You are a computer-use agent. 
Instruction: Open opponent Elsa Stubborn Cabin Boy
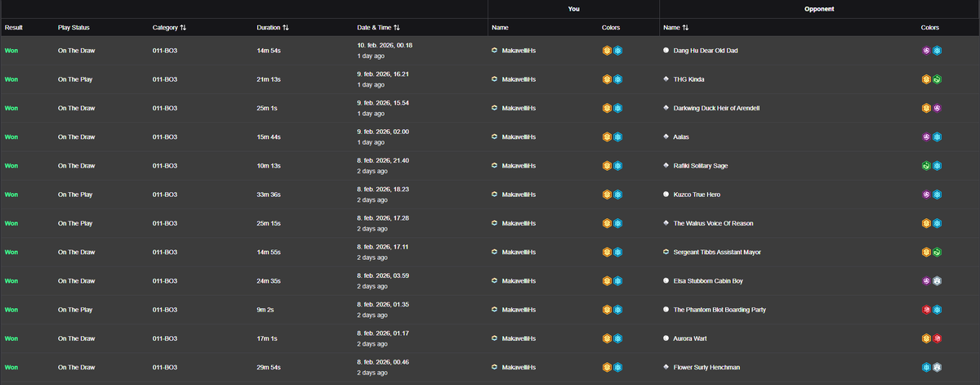pyautogui.click(x=708, y=281)
